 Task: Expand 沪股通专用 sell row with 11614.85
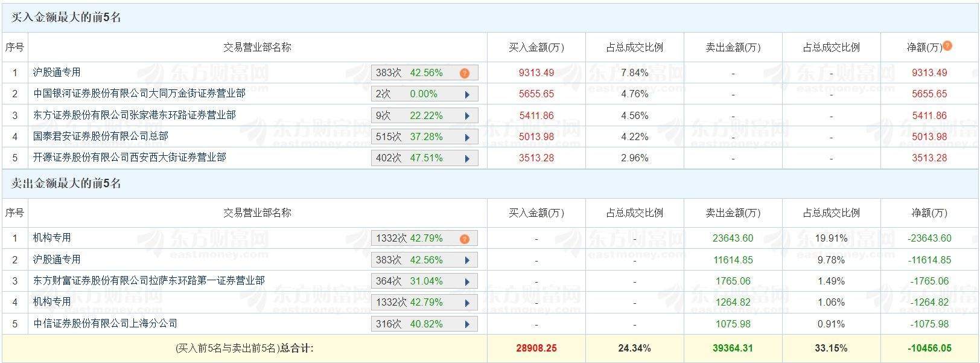(x=467, y=260)
